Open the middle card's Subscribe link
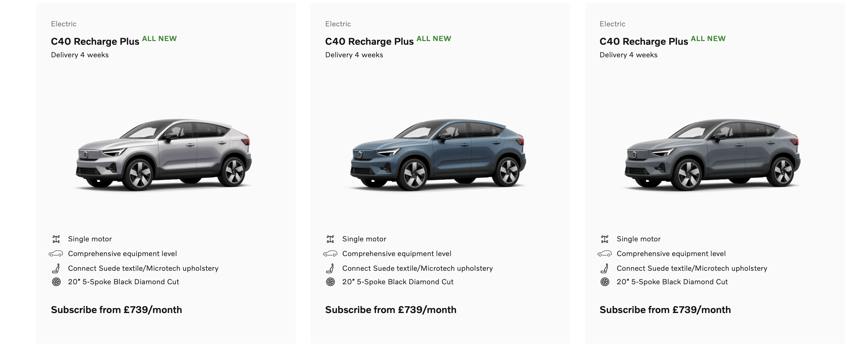This screenshot has width=868, height=351. click(391, 310)
